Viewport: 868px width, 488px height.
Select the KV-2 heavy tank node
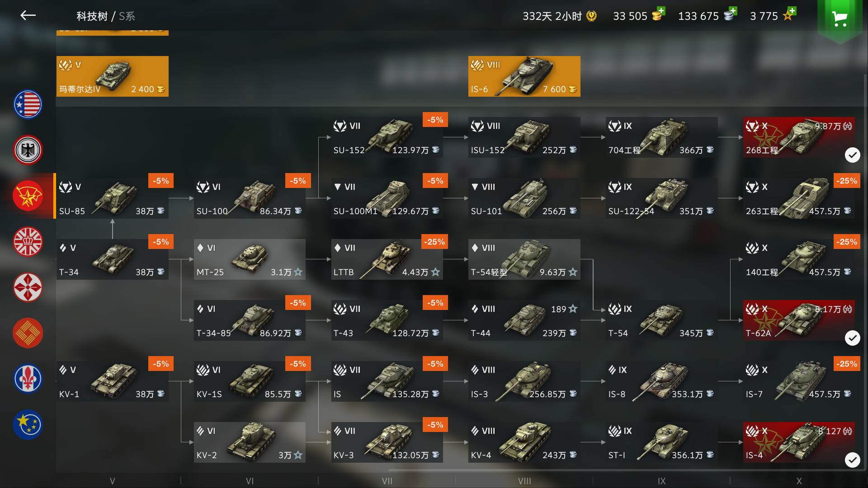pos(250,442)
